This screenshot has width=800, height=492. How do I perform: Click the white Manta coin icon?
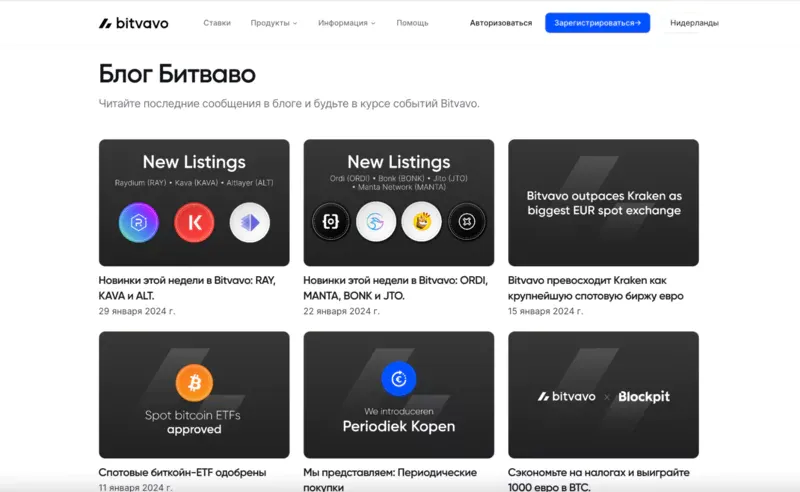coord(376,222)
